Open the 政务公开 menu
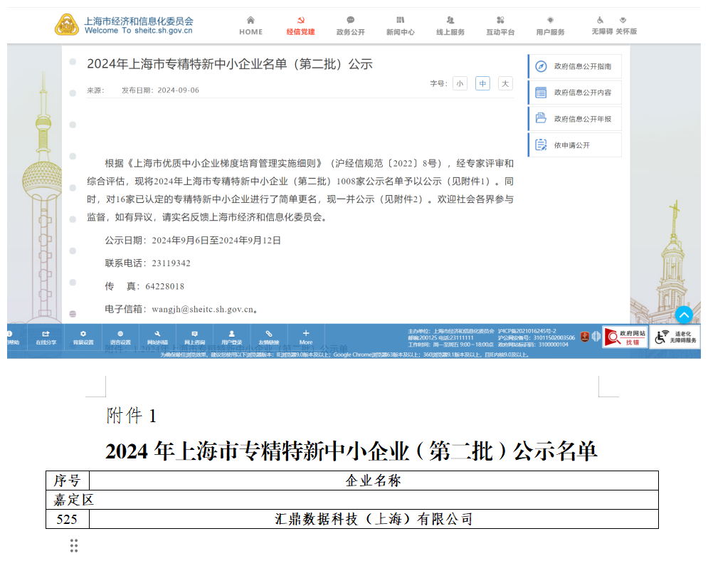 pyautogui.click(x=350, y=26)
